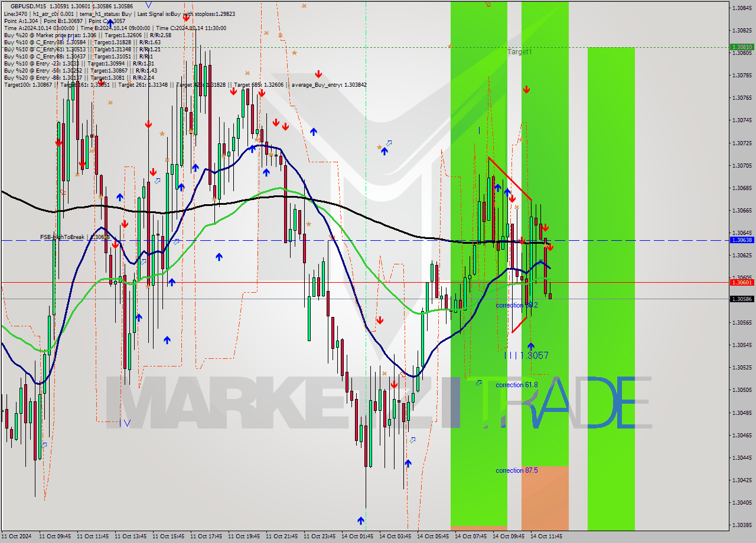Click the 1.30845 price axis label
The height and width of the screenshot is (543, 756).
(x=742, y=8)
